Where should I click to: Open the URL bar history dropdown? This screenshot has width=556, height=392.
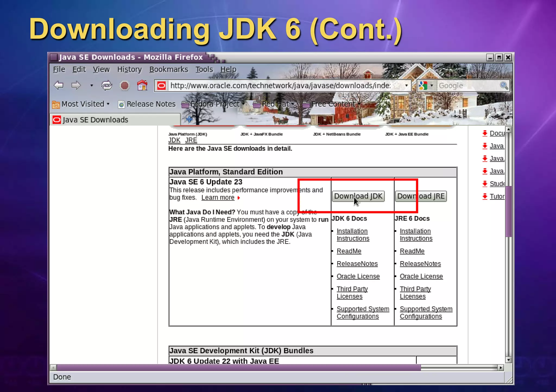coord(406,86)
